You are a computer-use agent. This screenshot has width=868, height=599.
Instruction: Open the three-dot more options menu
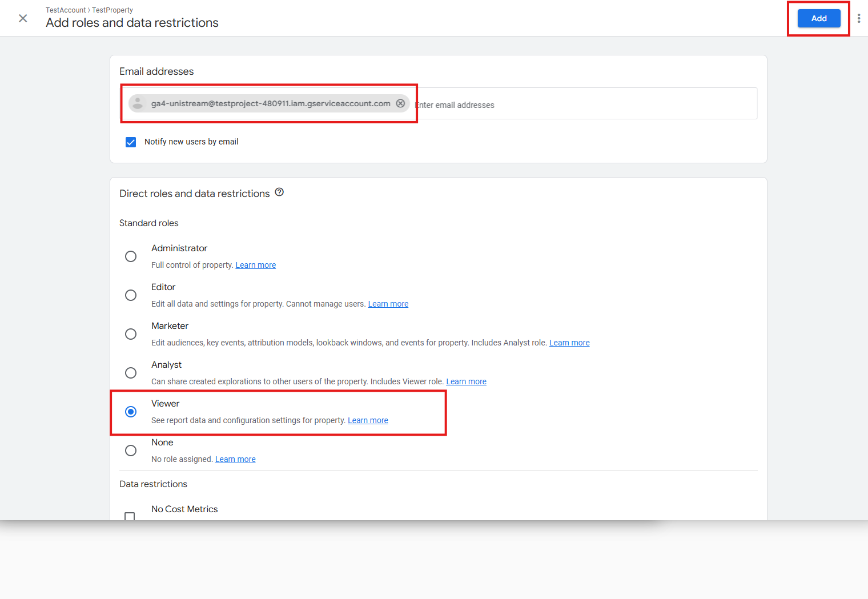[x=858, y=18]
